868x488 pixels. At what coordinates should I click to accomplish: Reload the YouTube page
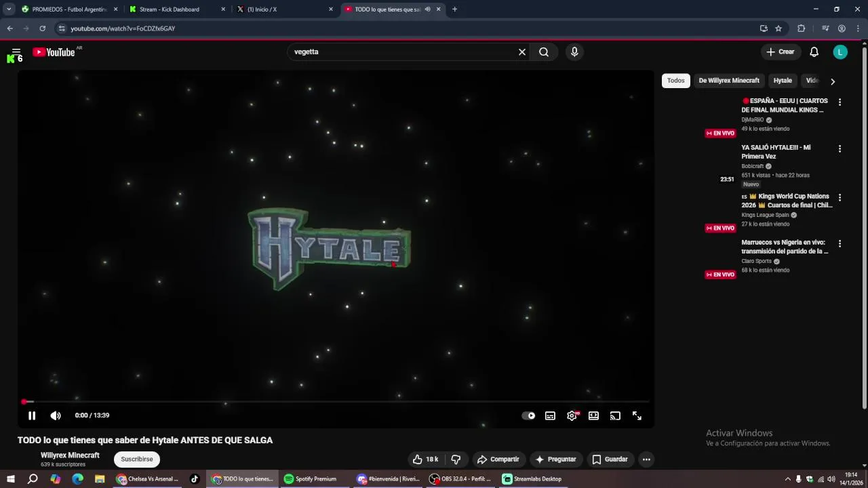click(42, 28)
